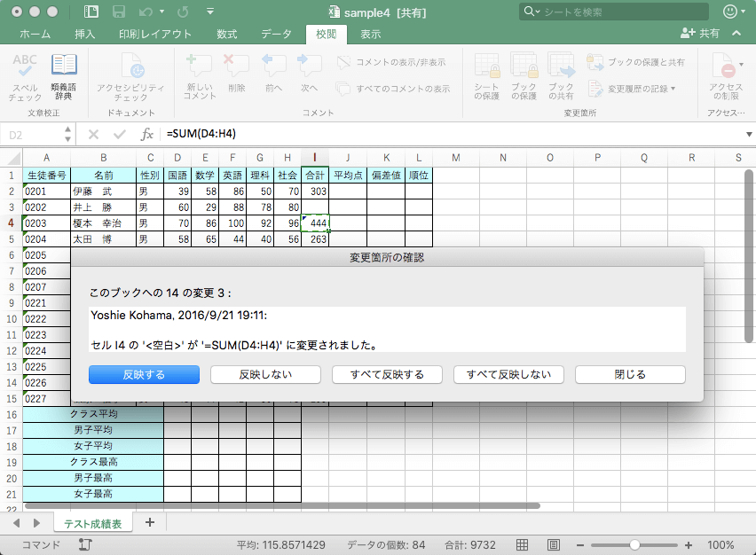
Task: Run the スペルチェック spelling check
Action: pos(25,76)
